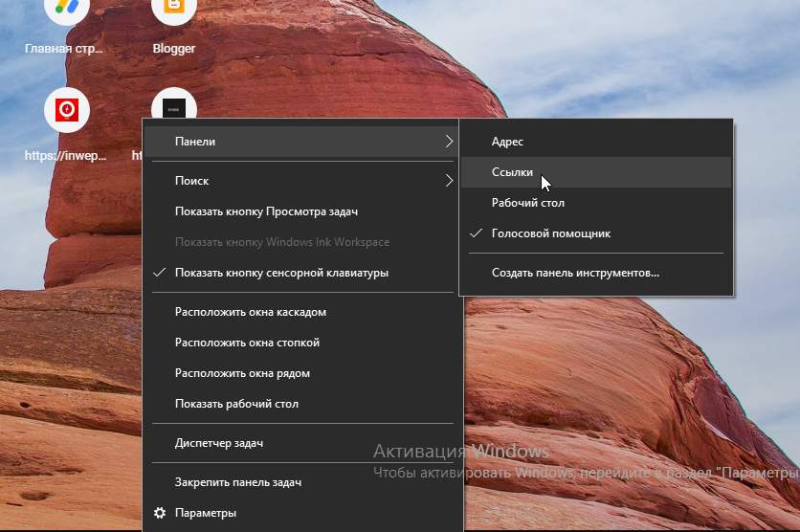Image resolution: width=800 pixels, height=532 pixels.
Task: Open Диспетчер задач
Action: click(x=302, y=443)
